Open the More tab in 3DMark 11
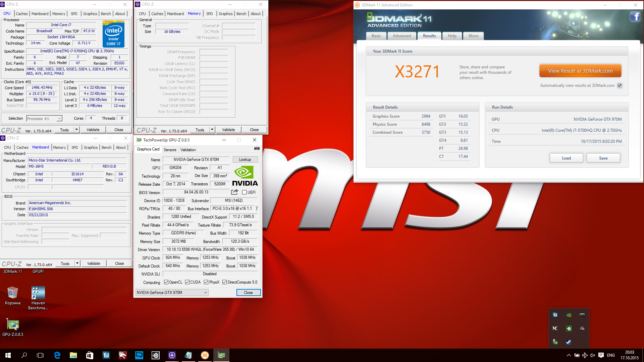Screen dimensions: 644x362 pyautogui.click(x=473, y=36)
